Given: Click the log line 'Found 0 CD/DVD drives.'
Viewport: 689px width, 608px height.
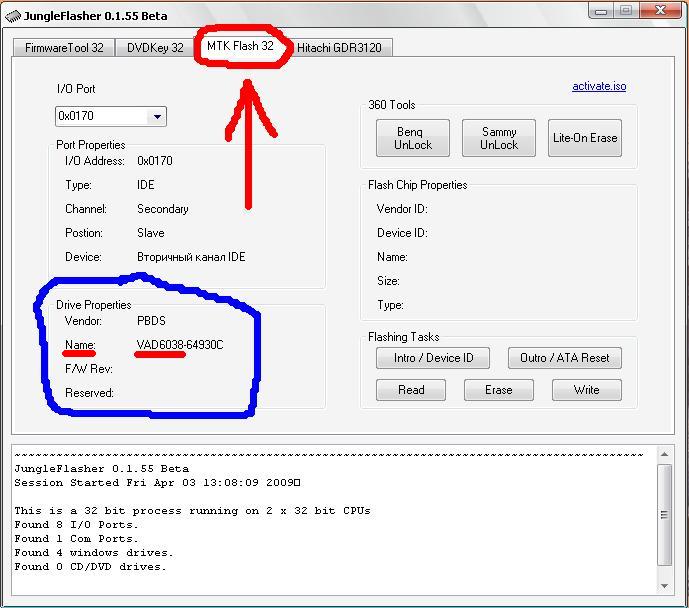Looking at the screenshot, I should point(90,567).
